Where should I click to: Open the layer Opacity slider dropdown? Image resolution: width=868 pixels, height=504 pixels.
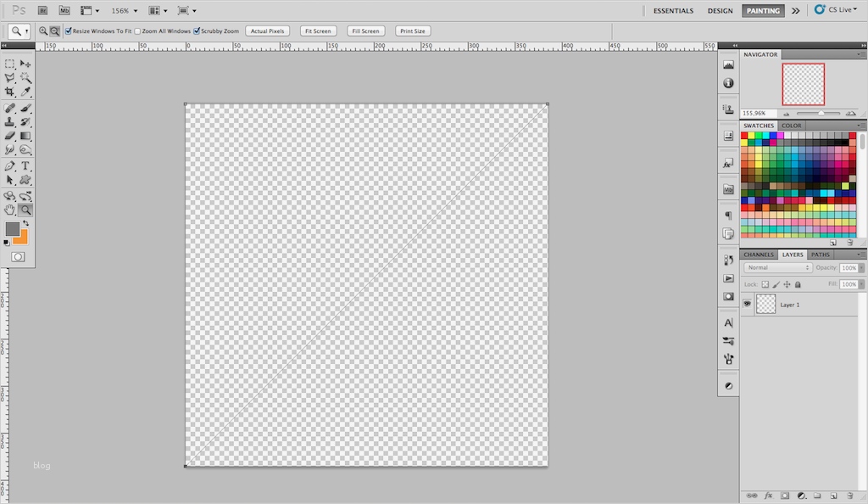(x=861, y=267)
